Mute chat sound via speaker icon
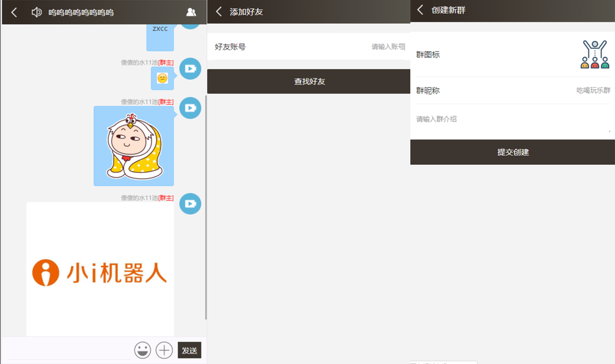Image resolution: width=615 pixels, height=364 pixels. [36, 12]
